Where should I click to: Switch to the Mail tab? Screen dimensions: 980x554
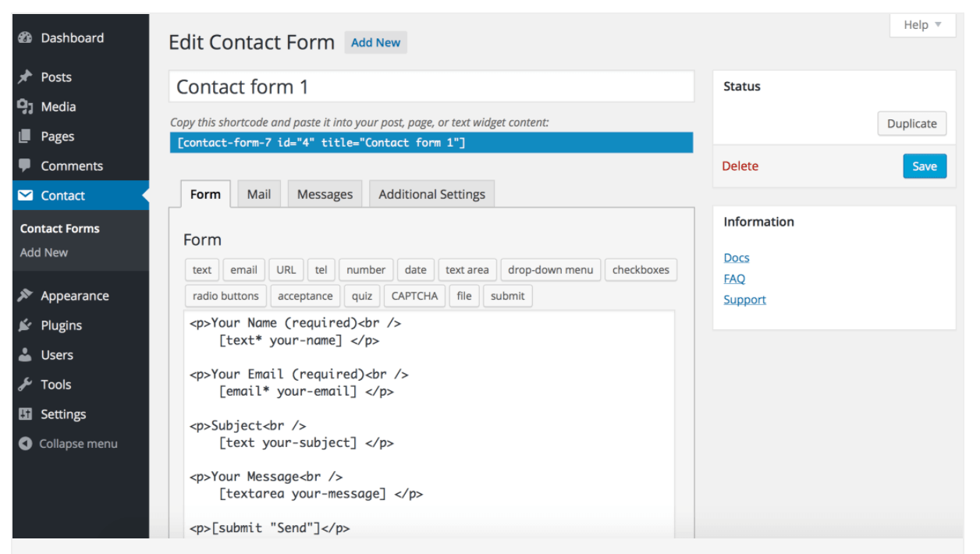(259, 194)
